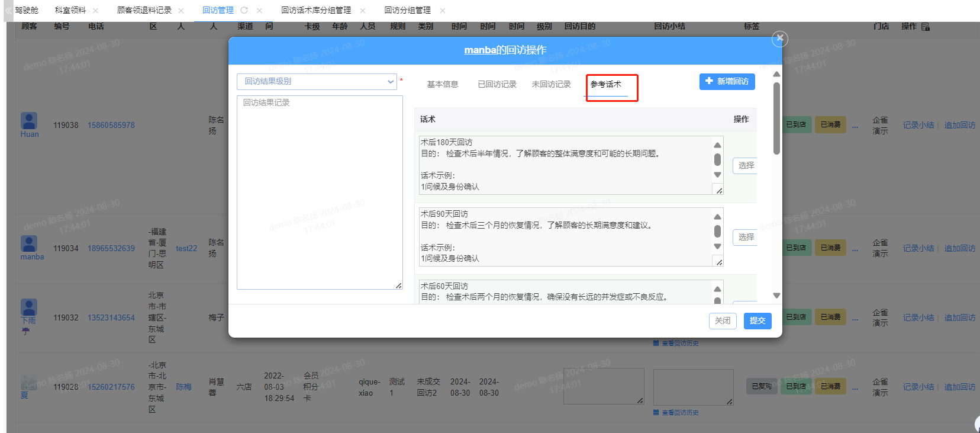980x433 pixels.
Task: Close the 顾客领退料记录 tab
Action: click(x=181, y=11)
